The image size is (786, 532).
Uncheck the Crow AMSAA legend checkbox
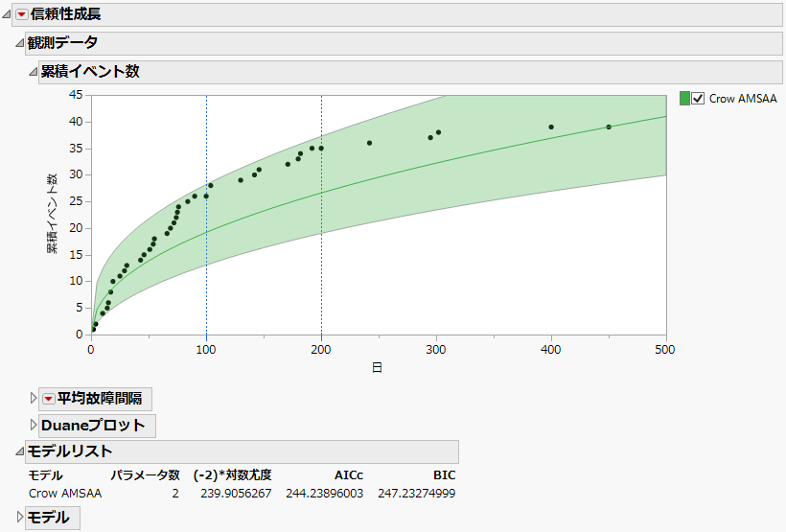click(x=698, y=99)
